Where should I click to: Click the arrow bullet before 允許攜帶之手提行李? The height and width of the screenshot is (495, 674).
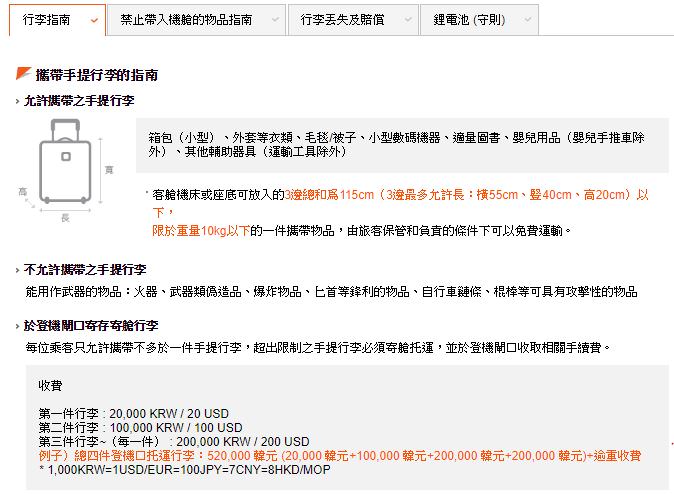point(18,101)
